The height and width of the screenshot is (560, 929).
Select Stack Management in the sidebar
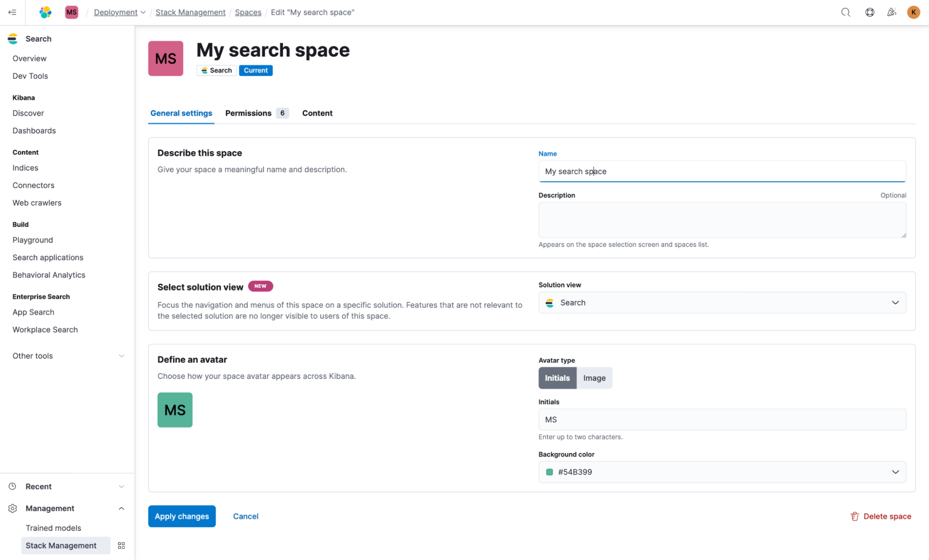coord(66,546)
